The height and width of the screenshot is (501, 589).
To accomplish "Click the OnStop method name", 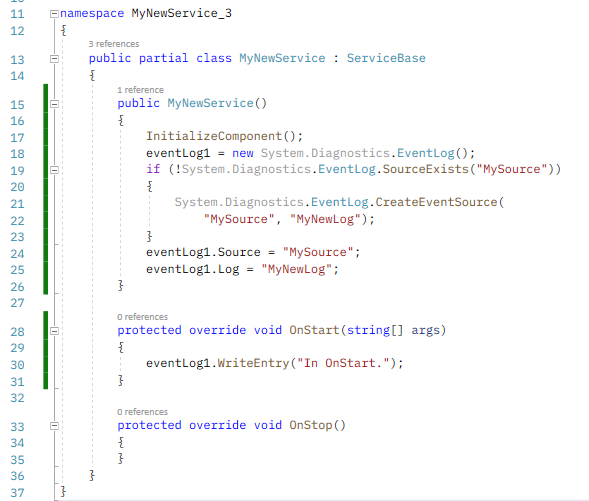I will tap(311, 425).
